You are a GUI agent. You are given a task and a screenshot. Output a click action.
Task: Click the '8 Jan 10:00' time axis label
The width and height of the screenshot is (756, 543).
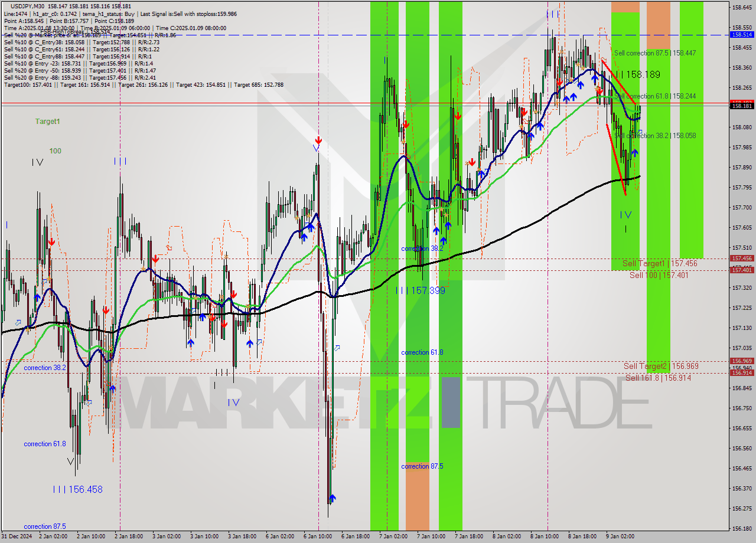[x=545, y=537]
